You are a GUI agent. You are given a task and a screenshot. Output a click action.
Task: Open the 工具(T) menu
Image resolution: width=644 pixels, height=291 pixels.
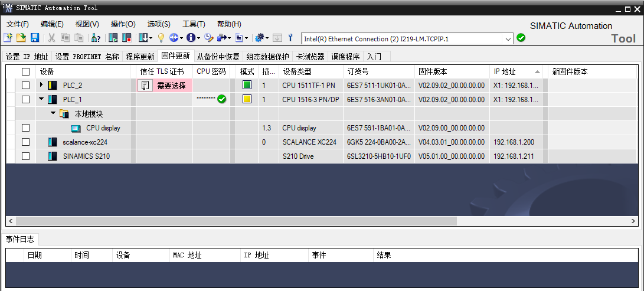(194, 24)
